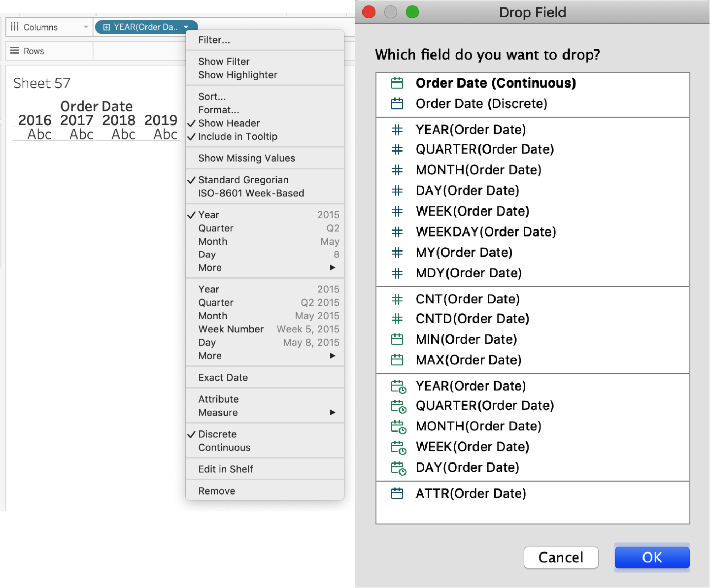Viewport: 710px width, 588px height.
Task: Click the Abc mark under 2017
Action: tap(81, 134)
